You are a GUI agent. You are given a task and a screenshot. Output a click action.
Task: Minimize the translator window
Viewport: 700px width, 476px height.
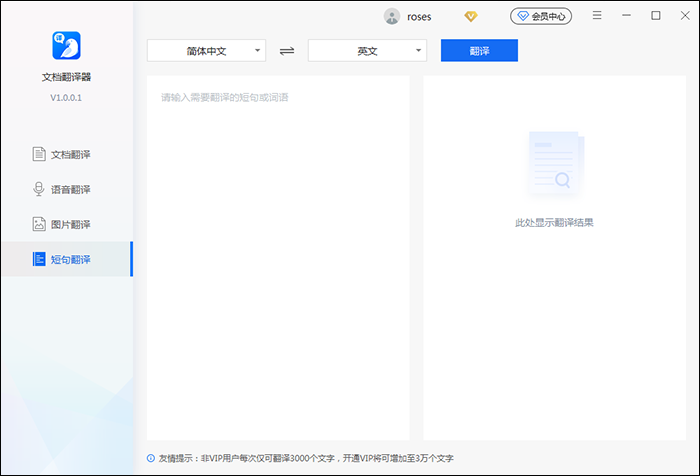[626, 16]
